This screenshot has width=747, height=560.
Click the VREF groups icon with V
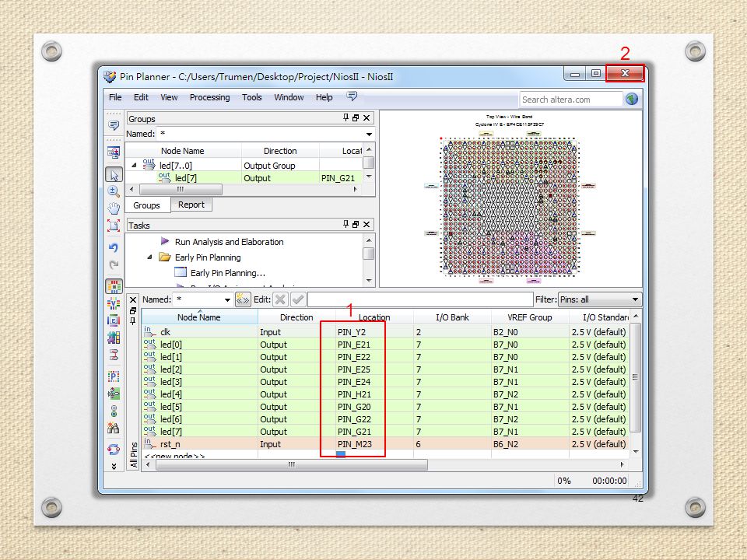click(x=114, y=303)
